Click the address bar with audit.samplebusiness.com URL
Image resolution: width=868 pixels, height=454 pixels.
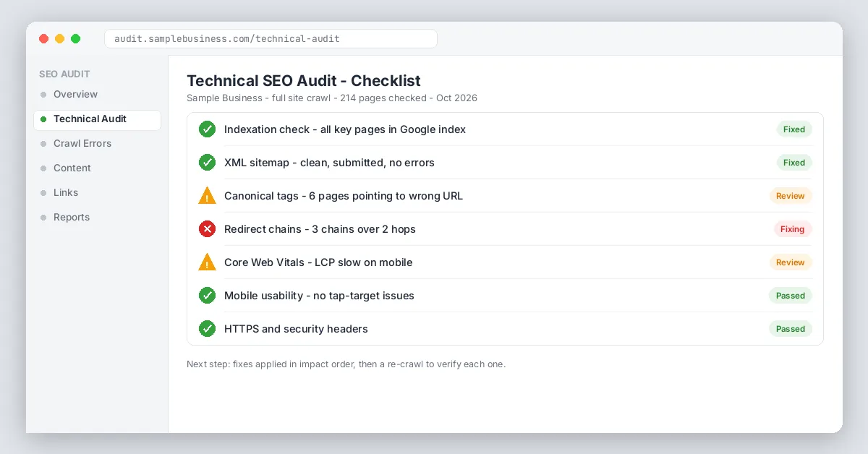point(271,39)
